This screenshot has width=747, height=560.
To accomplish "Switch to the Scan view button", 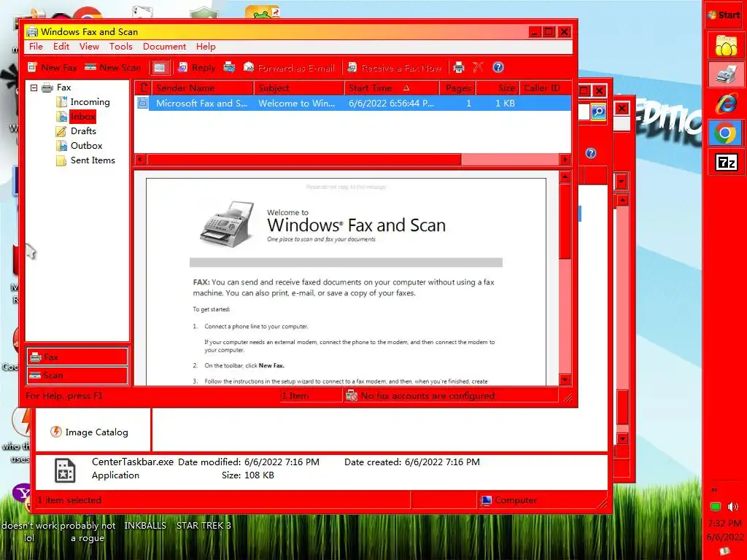I will (77, 376).
